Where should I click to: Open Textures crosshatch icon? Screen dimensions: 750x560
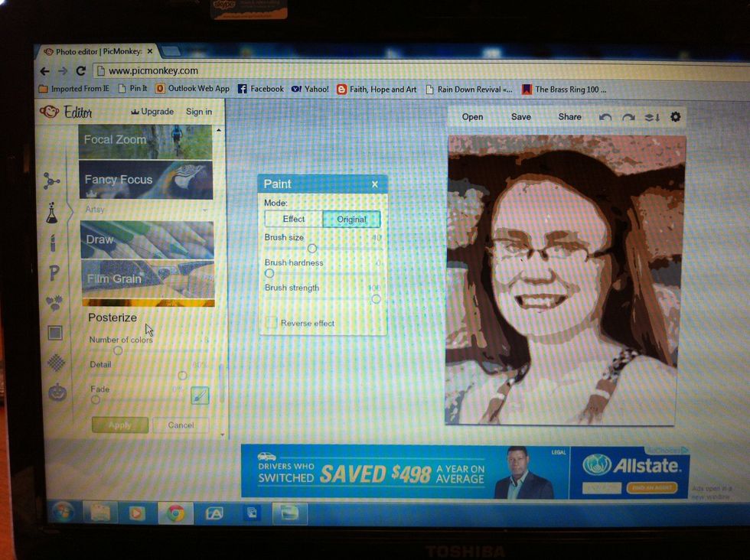(56, 363)
